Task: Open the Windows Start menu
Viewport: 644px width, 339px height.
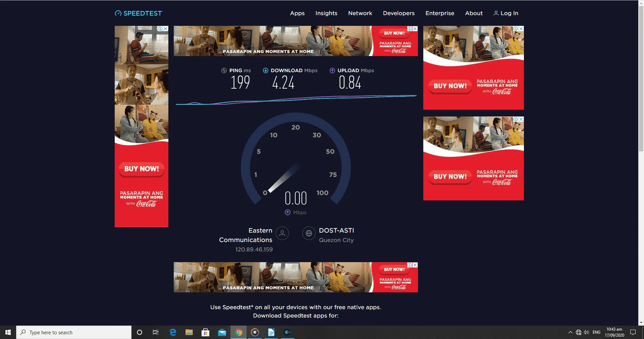Action: pos(8,332)
